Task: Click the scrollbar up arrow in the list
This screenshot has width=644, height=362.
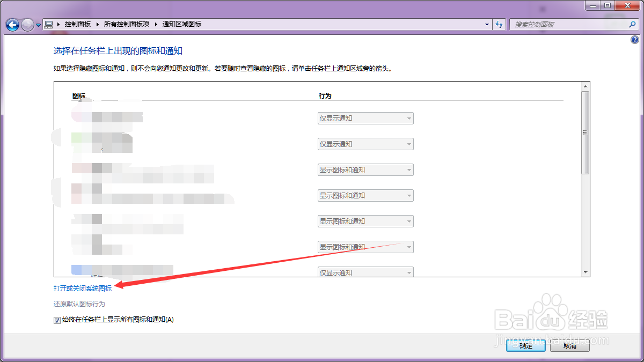Action: pyautogui.click(x=585, y=86)
